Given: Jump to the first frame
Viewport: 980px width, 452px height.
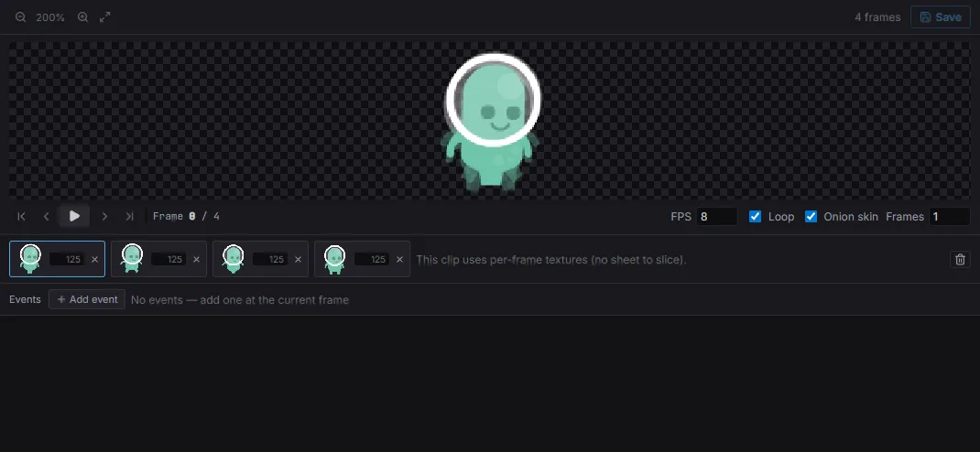Looking at the screenshot, I should click(x=21, y=217).
